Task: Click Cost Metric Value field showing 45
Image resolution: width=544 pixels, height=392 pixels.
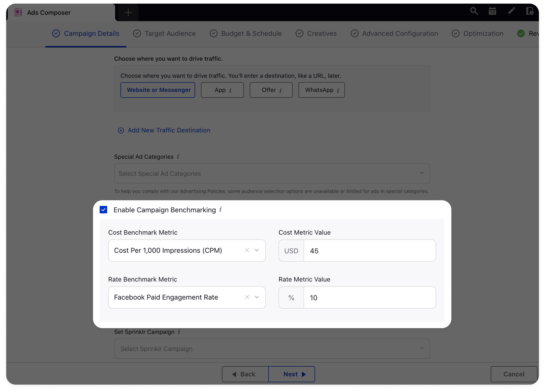Action: click(x=370, y=251)
